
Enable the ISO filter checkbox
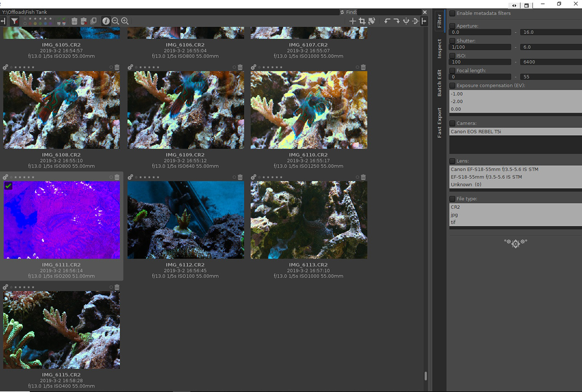tap(453, 56)
